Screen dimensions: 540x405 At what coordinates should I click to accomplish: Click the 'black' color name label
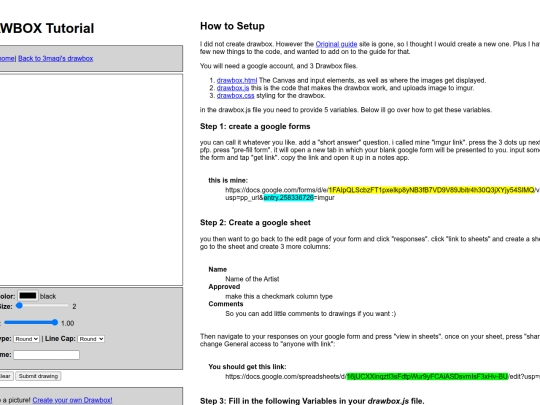tap(48, 296)
